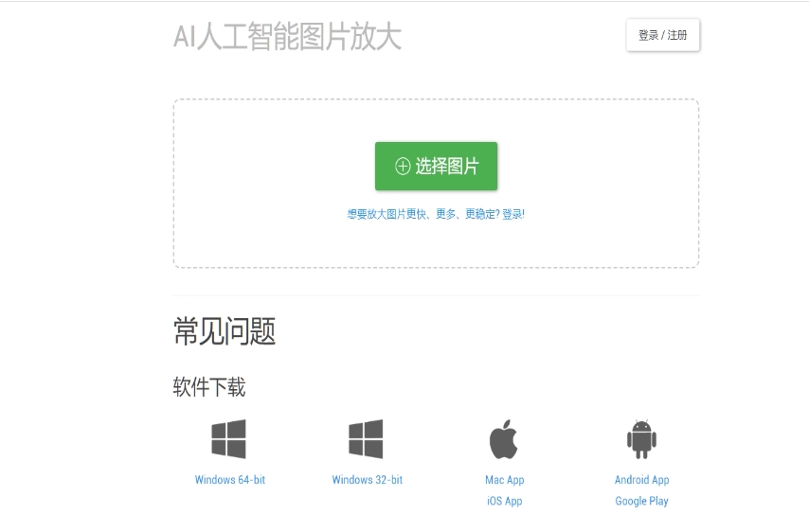
Task: Open the iOS App link
Action: pos(505,501)
